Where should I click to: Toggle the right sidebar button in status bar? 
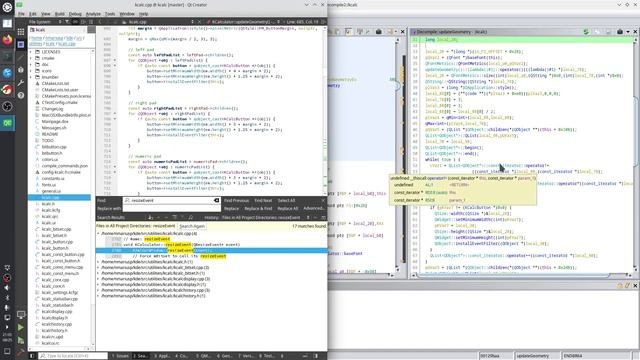316,356
